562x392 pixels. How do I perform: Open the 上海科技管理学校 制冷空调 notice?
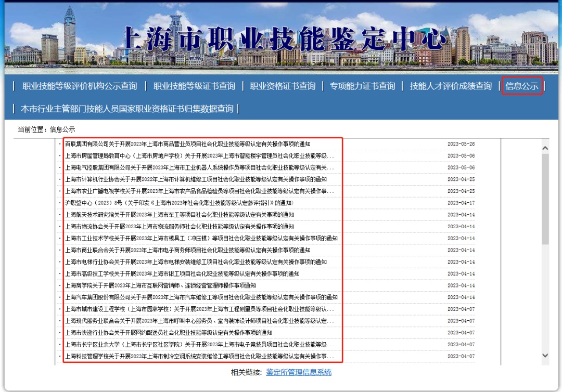point(199,356)
